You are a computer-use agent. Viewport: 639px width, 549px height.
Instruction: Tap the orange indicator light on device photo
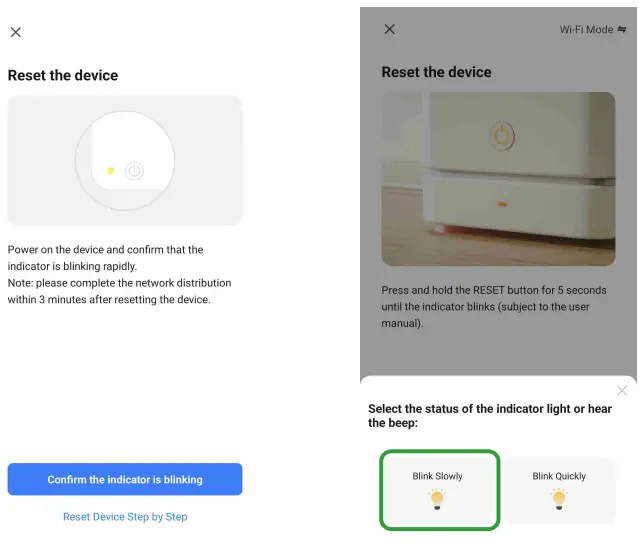(502, 204)
